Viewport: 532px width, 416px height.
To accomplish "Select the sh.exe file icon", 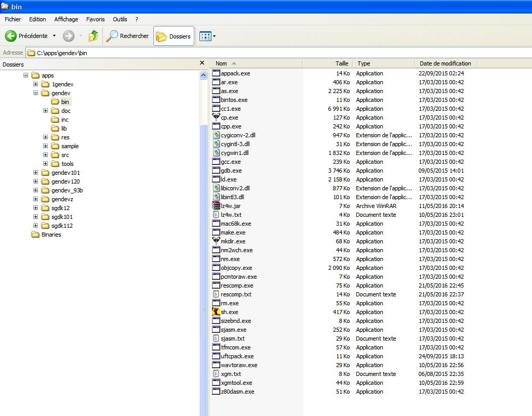I will click(217, 312).
